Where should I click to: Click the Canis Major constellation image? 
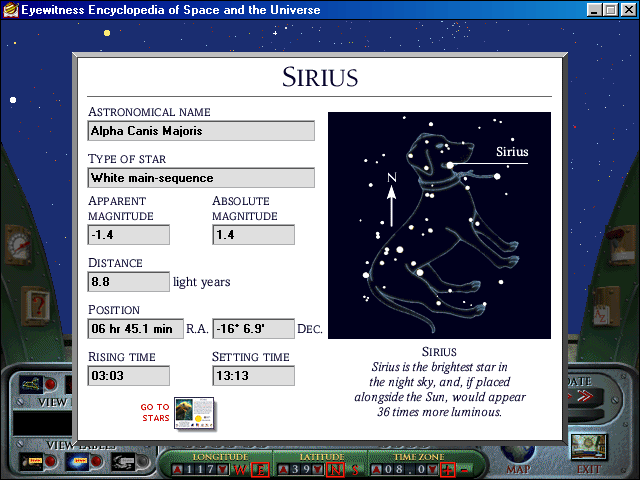click(x=440, y=225)
